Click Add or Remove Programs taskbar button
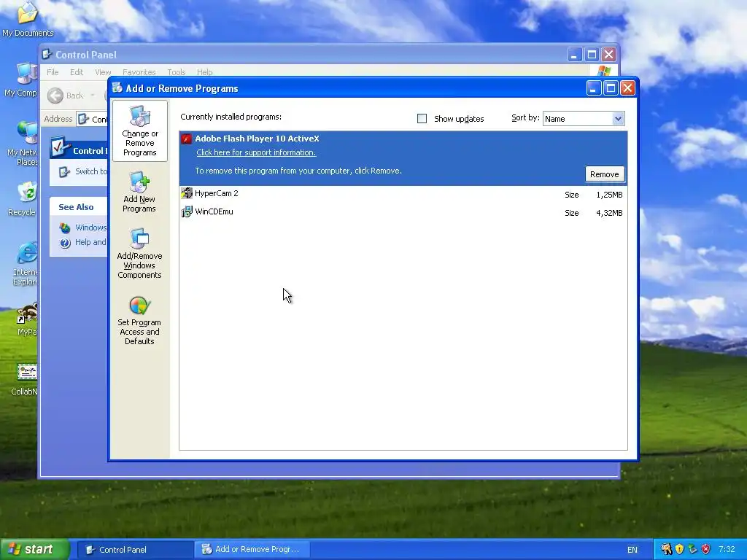The image size is (747, 560). coord(252,550)
